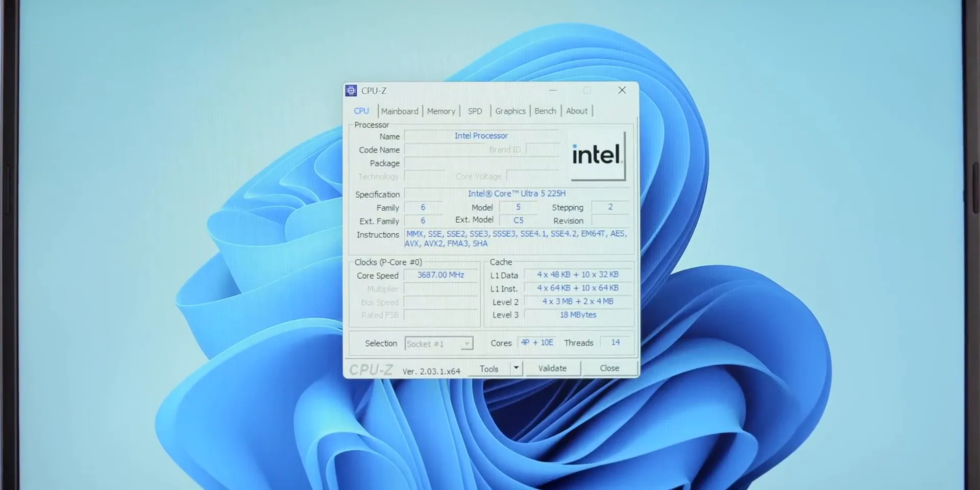This screenshot has height=490, width=980.
Task: Click the Ext. Model value C5
Action: [518, 220]
